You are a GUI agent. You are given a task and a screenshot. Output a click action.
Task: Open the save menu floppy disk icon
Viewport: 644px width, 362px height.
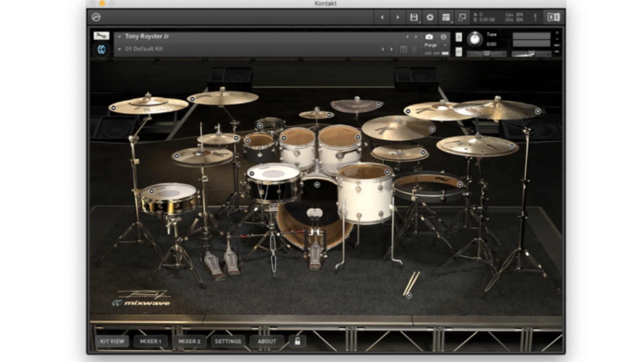coord(414,18)
